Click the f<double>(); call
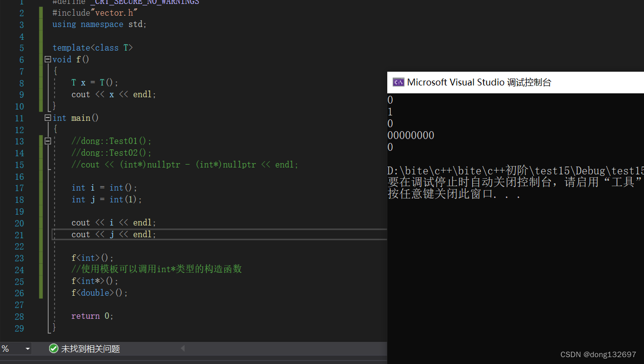644x364 pixels. 100,293
